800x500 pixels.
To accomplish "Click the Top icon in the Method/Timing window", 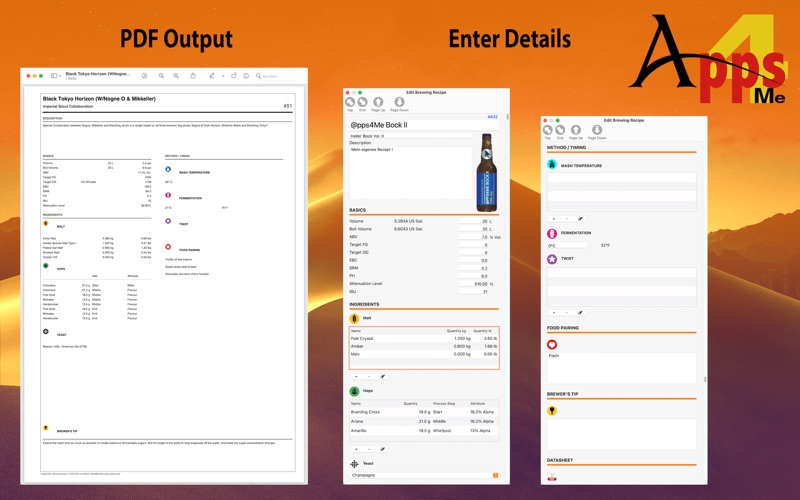I will (547, 130).
